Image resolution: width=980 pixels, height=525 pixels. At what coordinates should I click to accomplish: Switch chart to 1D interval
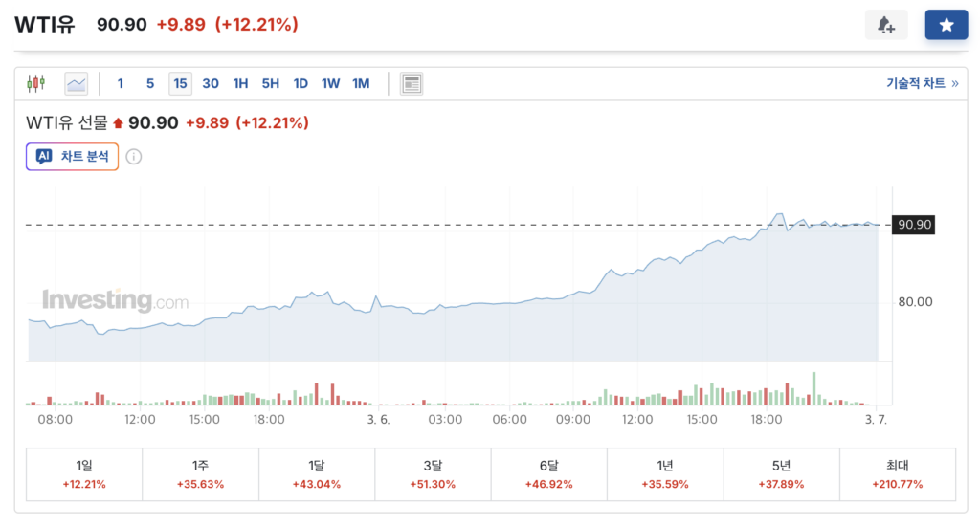click(301, 83)
